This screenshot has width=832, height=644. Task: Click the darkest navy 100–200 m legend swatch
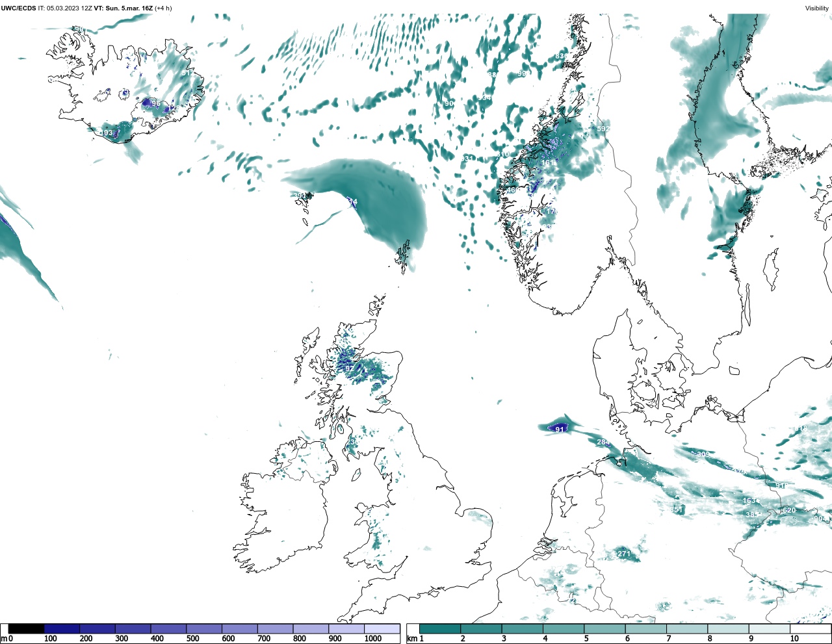tap(62, 628)
